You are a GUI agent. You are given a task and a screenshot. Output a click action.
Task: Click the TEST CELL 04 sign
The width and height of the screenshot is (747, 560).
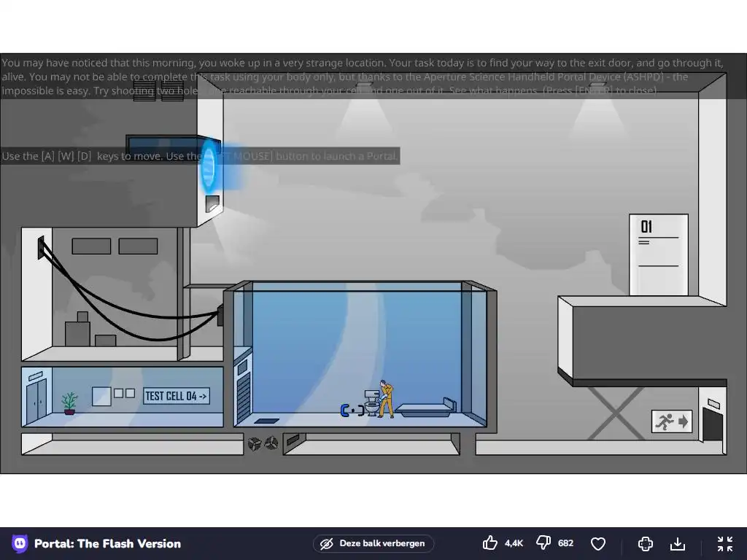(177, 396)
